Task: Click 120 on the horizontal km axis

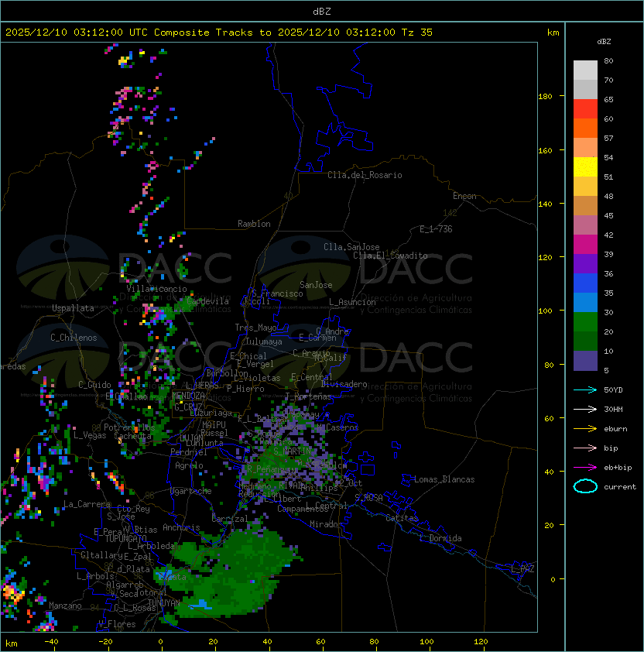Action: point(481,642)
